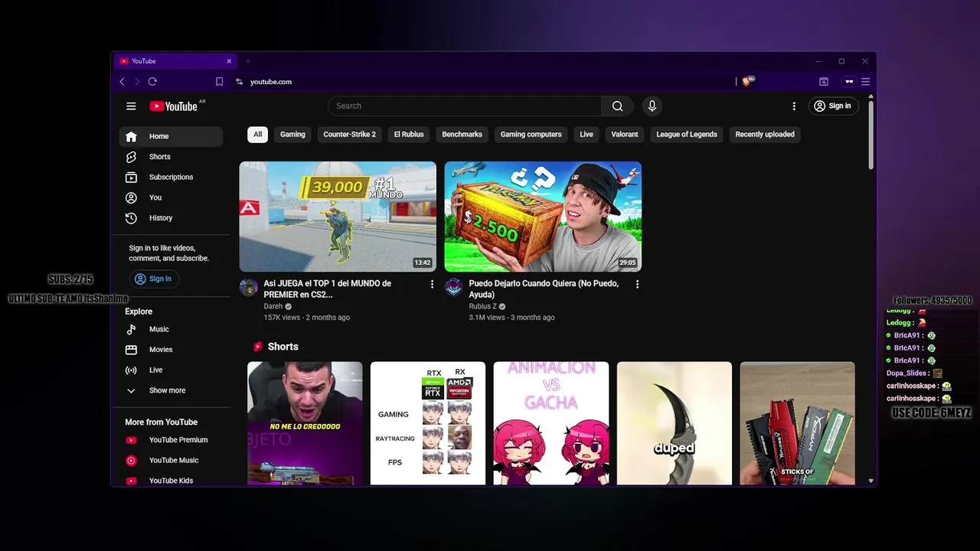
Task: Click the Shorts section heading
Action: [283, 347]
